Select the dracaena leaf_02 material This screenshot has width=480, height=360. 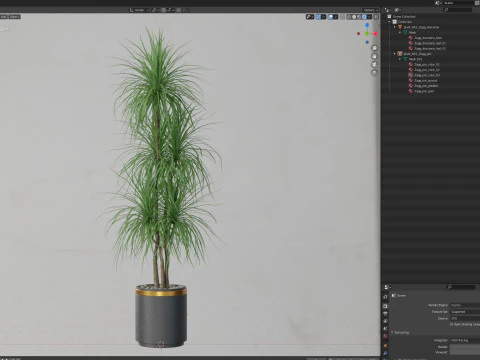coord(430,48)
